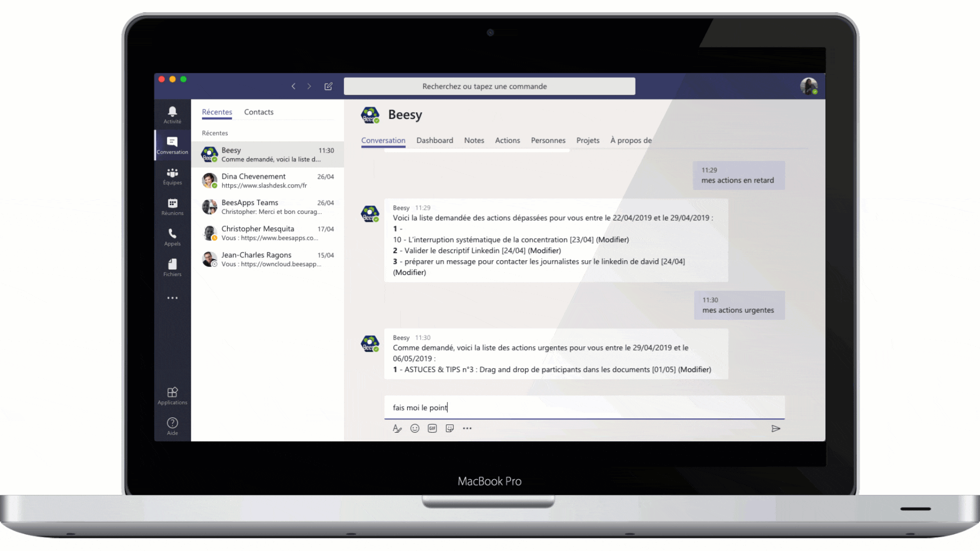Expand Actions tab in Beesy
Screen dimensions: 980x551
click(x=507, y=141)
